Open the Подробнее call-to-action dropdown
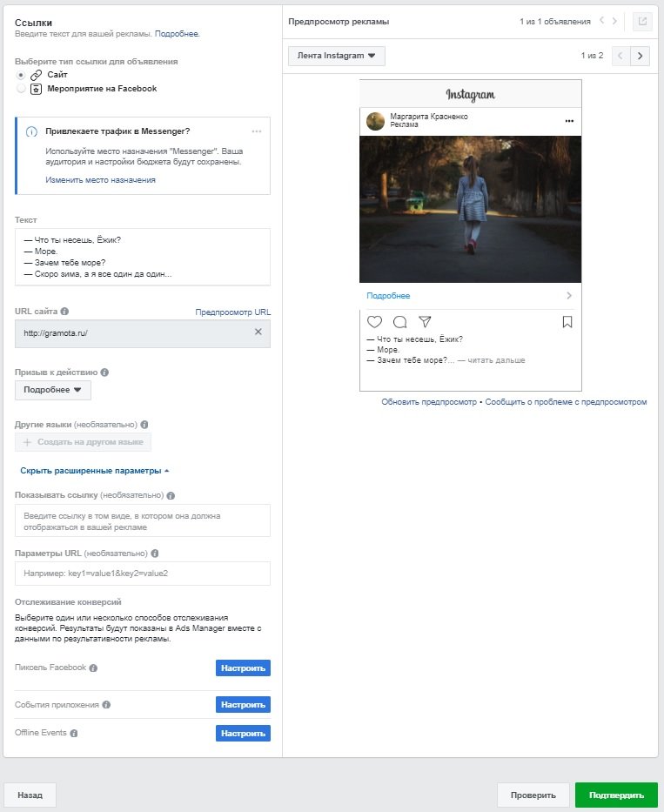 tap(53, 390)
